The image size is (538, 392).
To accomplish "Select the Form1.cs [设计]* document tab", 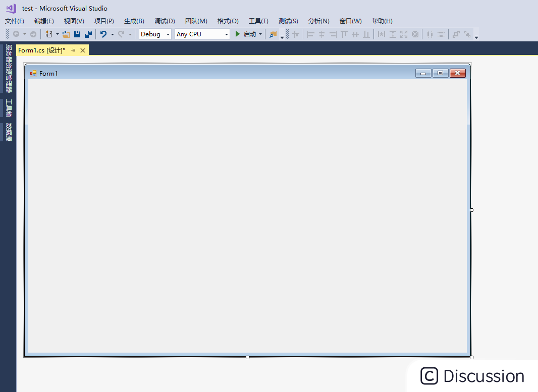I will pyautogui.click(x=41, y=50).
